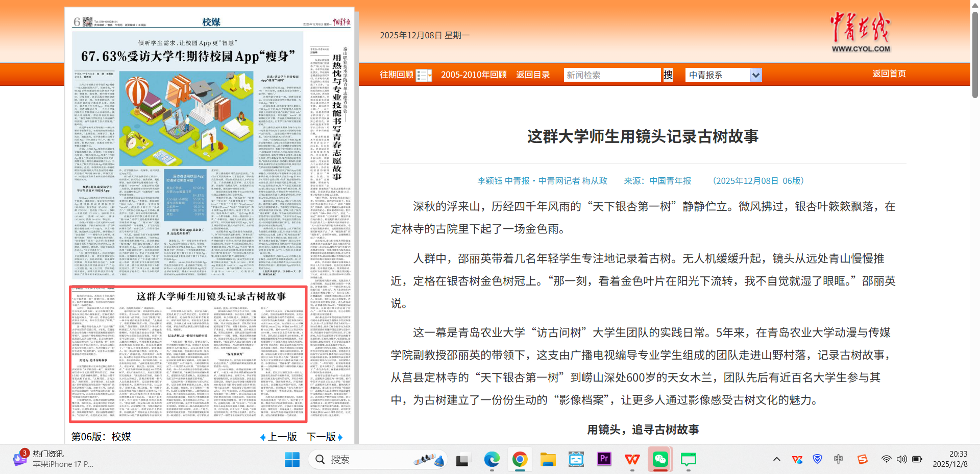Click the 中国青年报 logo at top right
Viewport: 980px width, 474px height.
(x=861, y=32)
